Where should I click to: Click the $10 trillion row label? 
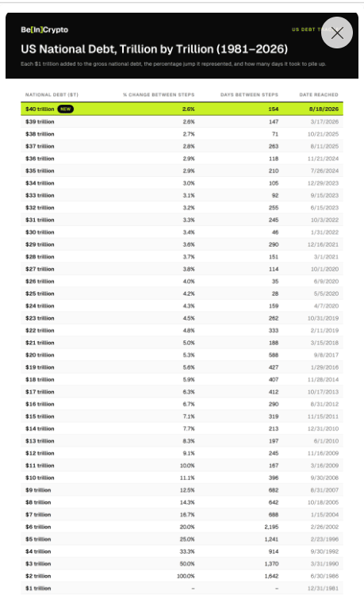40,478
